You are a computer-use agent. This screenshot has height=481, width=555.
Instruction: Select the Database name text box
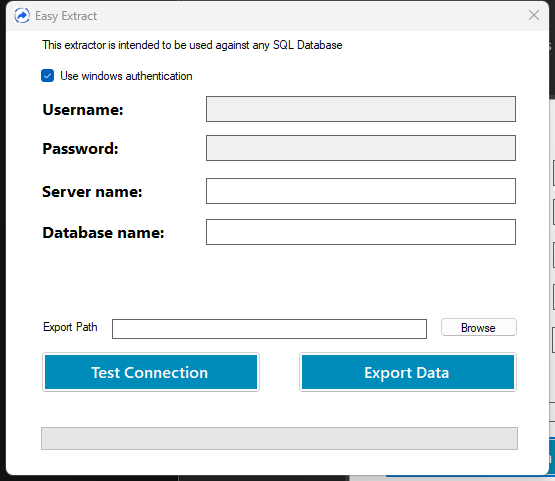coord(361,232)
